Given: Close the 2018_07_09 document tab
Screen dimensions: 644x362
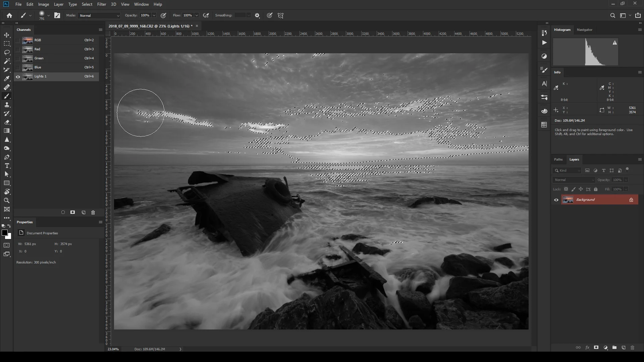Looking at the screenshot, I should 197,26.
